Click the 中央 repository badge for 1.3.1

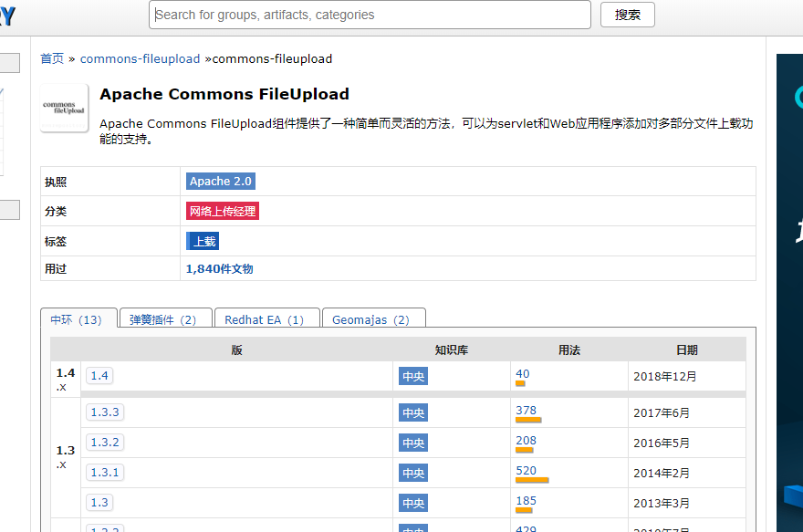413,473
